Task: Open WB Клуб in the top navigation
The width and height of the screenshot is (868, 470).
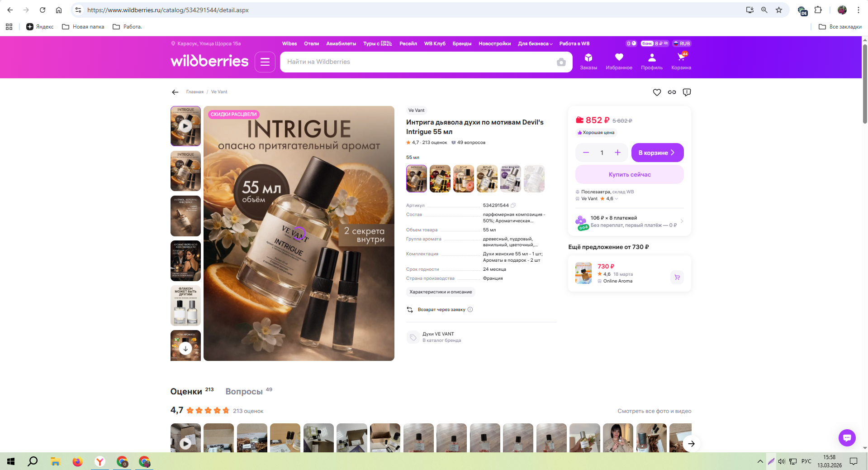Action: click(x=435, y=43)
